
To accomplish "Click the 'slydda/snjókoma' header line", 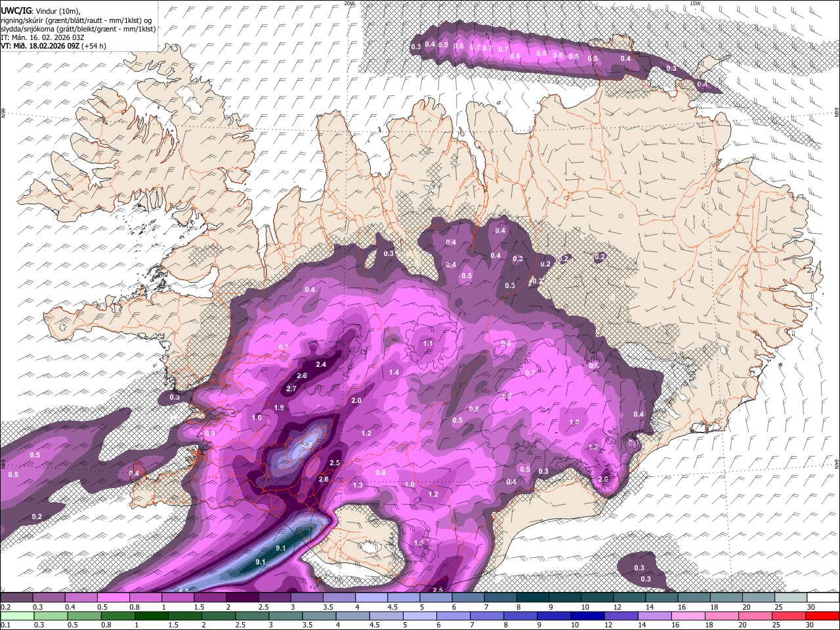I will coord(78,29).
